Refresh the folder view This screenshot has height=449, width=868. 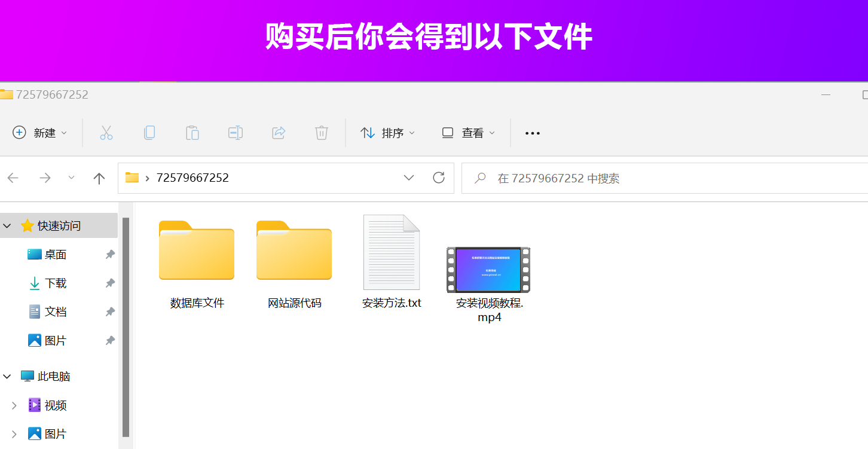439,178
